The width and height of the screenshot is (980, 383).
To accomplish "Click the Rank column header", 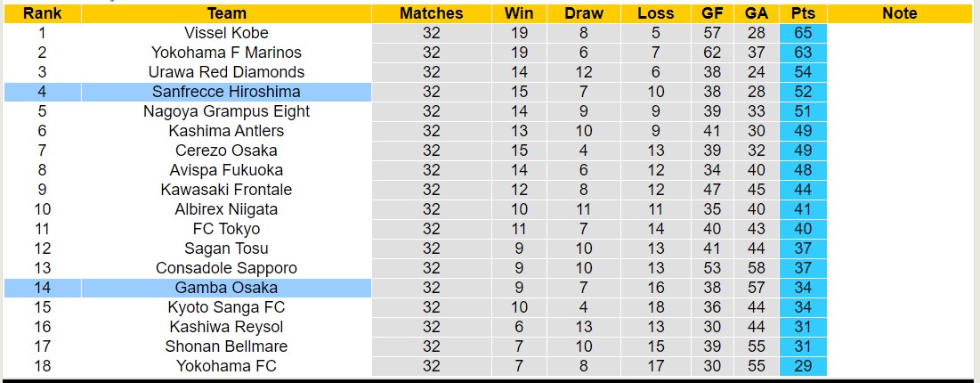I will tap(42, 13).
